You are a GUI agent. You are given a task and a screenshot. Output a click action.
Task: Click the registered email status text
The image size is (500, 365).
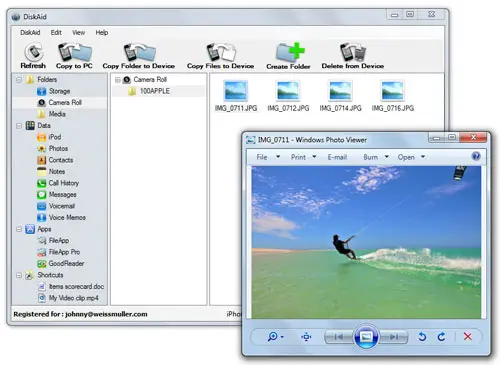point(80,314)
